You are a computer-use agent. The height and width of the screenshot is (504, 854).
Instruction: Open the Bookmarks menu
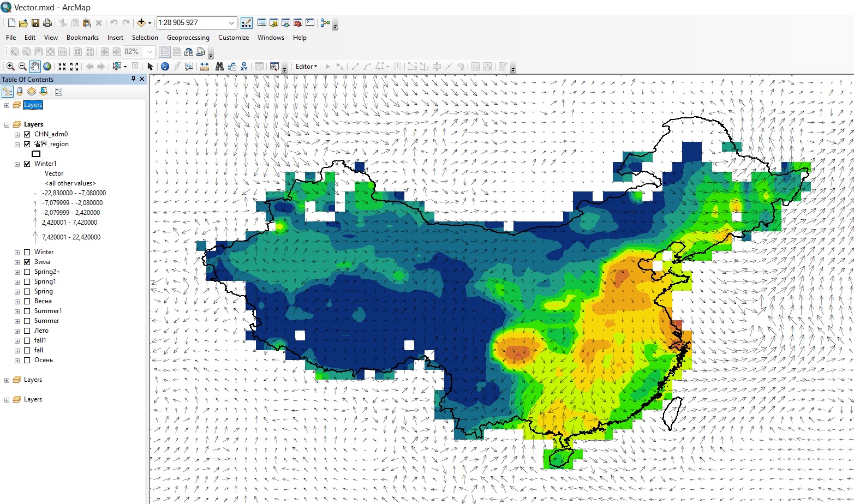pyautogui.click(x=82, y=38)
